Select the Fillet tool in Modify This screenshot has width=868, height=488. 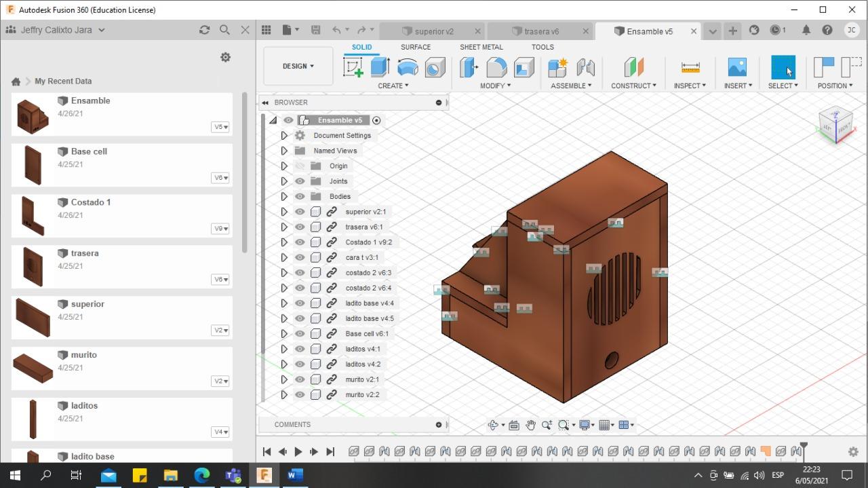(x=496, y=67)
